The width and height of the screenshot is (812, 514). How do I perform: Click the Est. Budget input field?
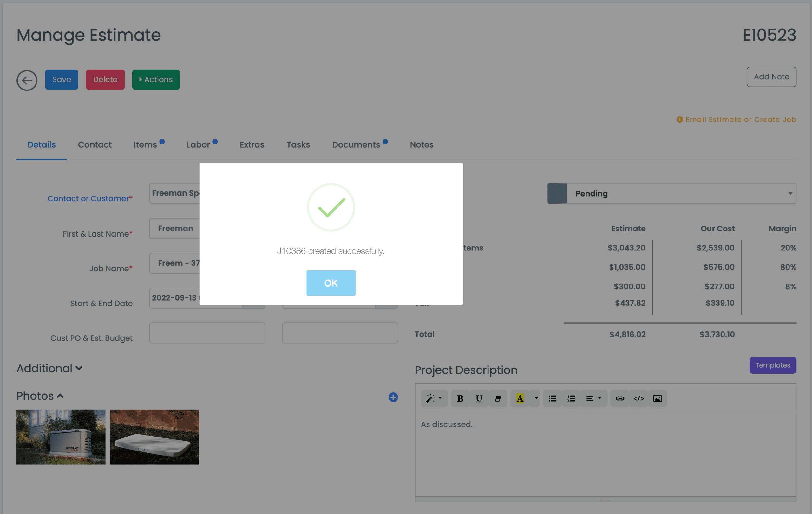[340, 333]
